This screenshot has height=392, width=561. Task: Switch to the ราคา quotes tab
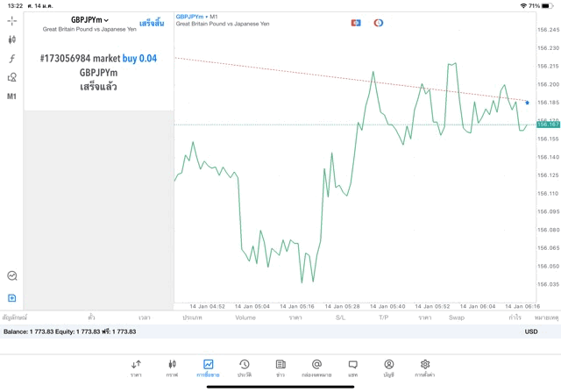pos(136,368)
